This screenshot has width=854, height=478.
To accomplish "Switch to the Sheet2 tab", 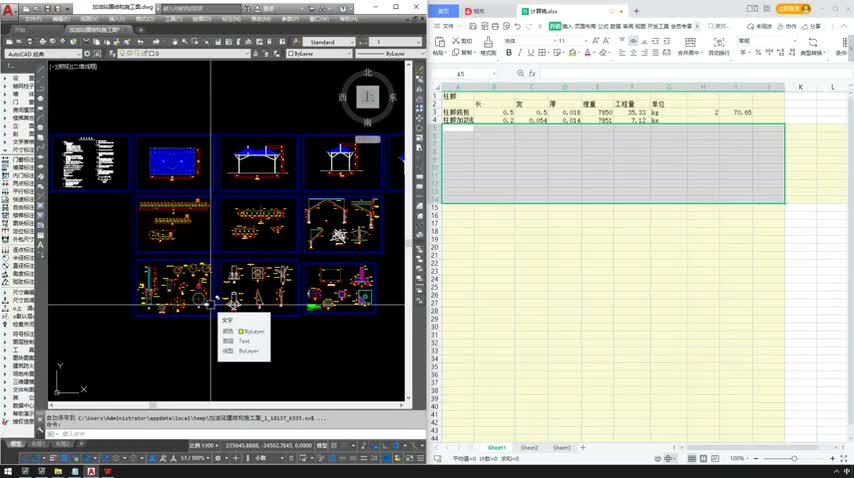I will point(529,448).
